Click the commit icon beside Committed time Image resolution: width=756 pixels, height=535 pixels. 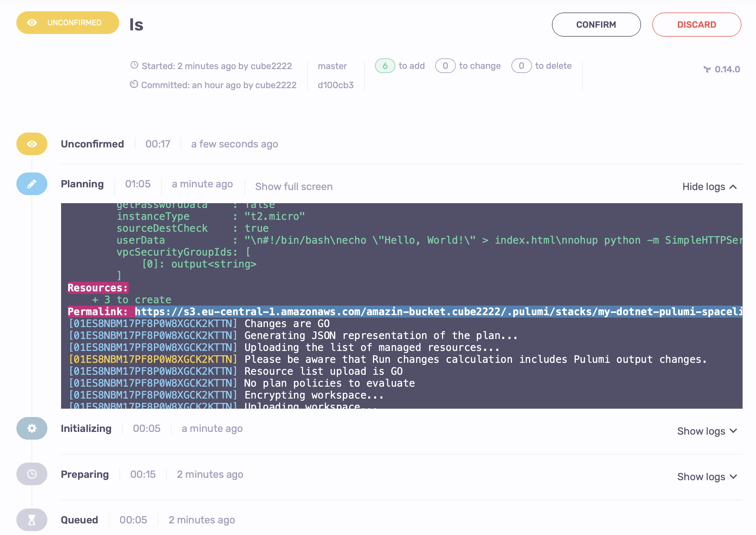click(134, 84)
